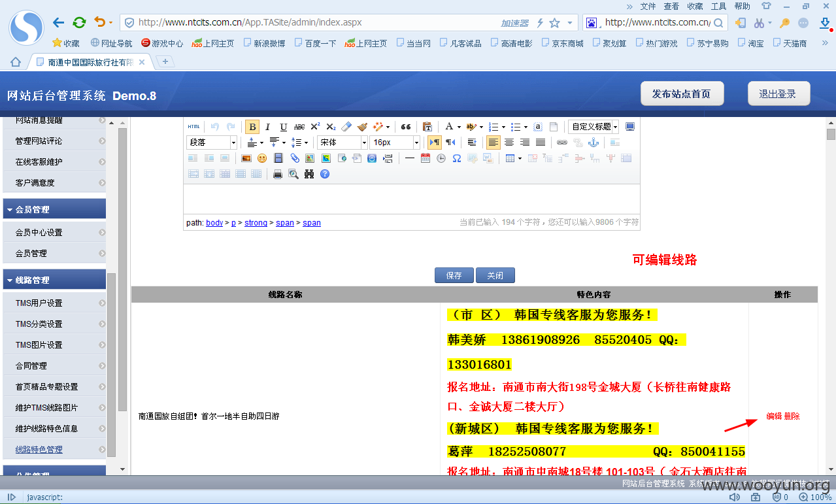Open preview with the magnifier-page icon
Viewport: 836px width, 504px height.
293,174
